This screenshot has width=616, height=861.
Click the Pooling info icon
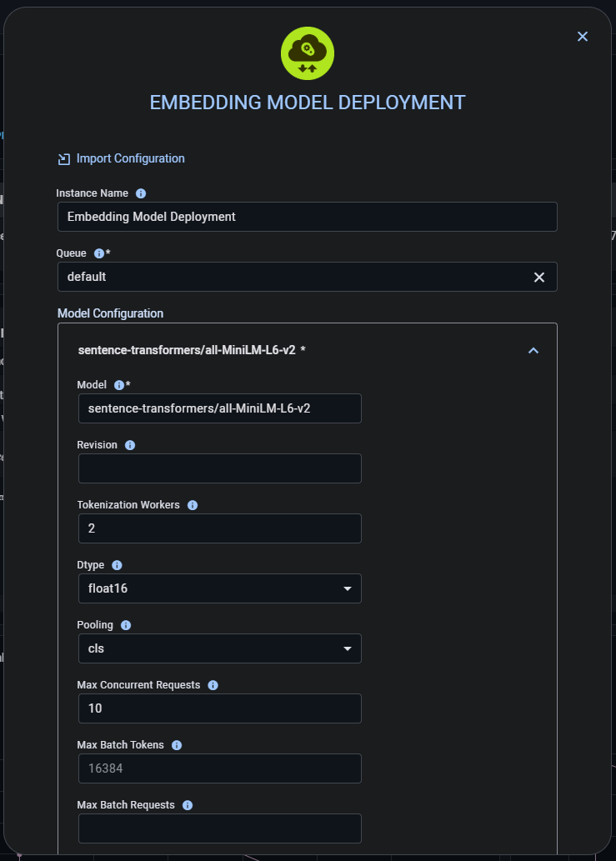125,624
